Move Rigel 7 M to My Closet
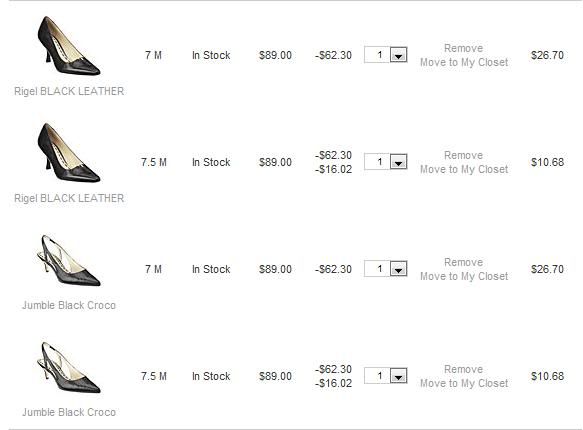Viewport: 583px width, 430px height. click(x=464, y=62)
